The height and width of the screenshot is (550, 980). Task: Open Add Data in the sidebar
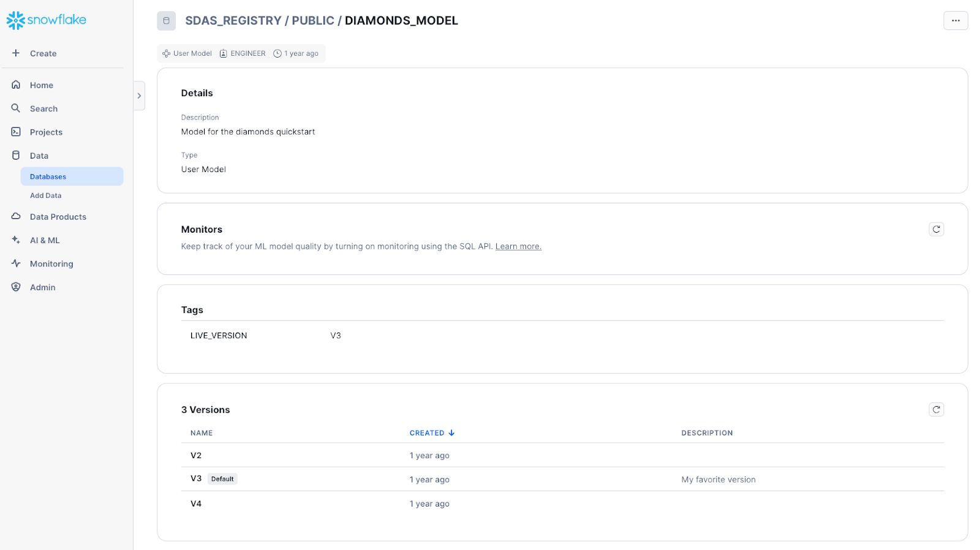(x=45, y=195)
